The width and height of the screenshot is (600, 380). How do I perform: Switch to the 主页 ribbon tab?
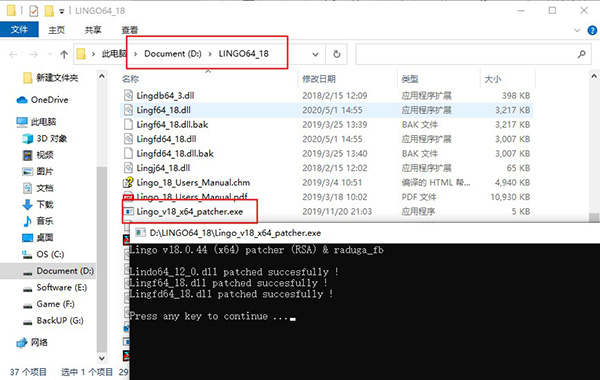tap(57, 30)
